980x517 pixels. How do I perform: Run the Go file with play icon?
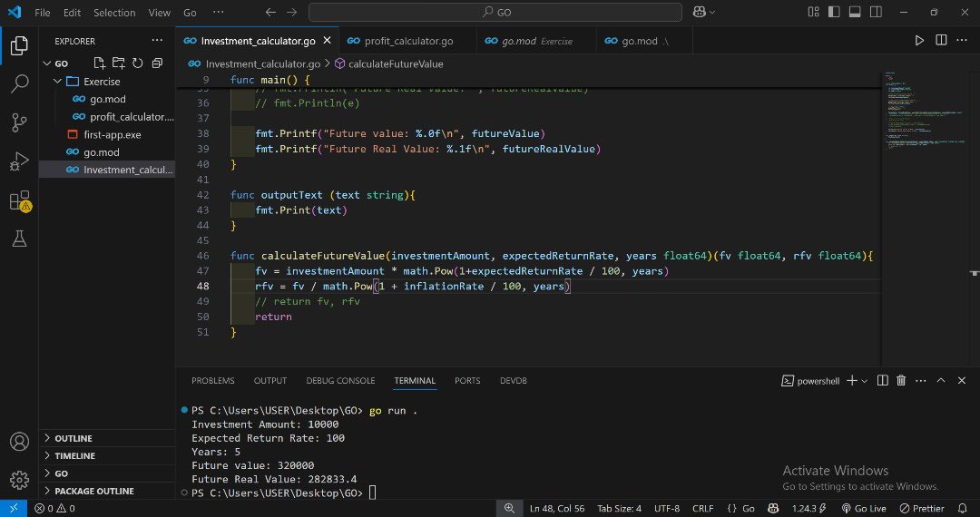pyautogui.click(x=919, y=41)
